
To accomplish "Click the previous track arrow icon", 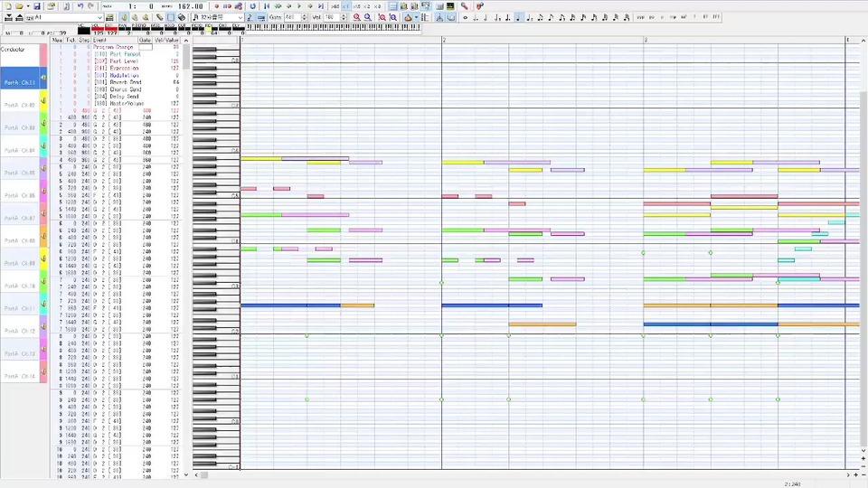I will 8,17.
